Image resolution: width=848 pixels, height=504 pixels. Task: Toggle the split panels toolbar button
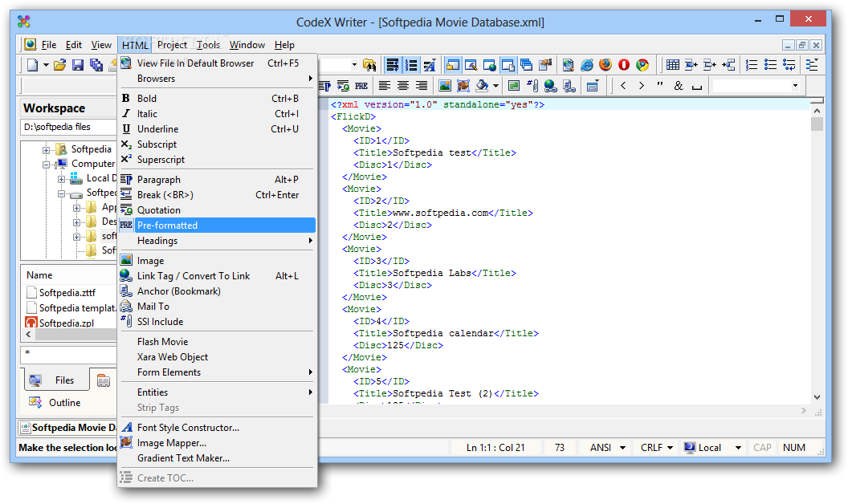coord(508,66)
